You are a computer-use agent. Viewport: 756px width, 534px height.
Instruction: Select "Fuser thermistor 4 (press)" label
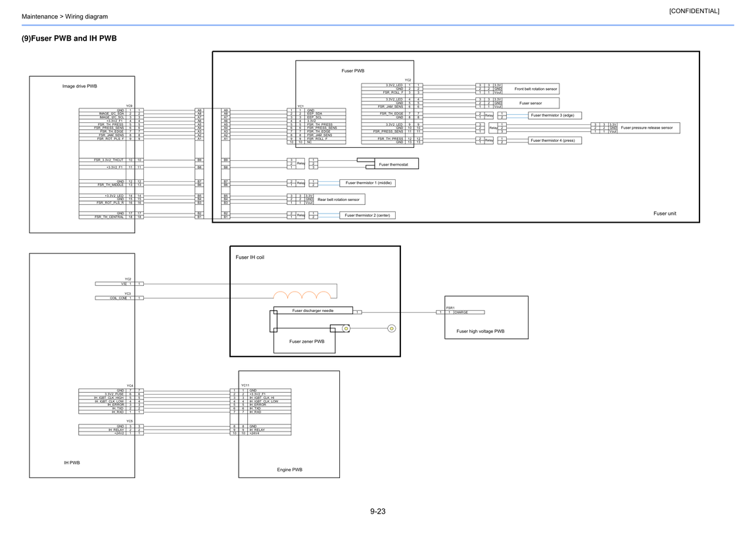click(553, 141)
